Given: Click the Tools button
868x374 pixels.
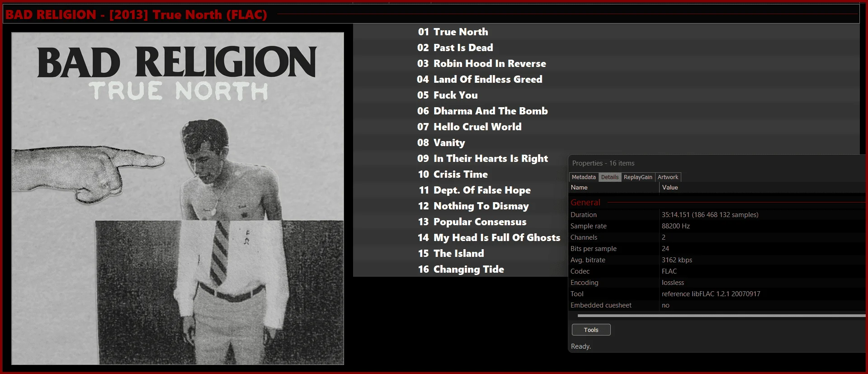Looking at the screenshot, I should point(591,330).
